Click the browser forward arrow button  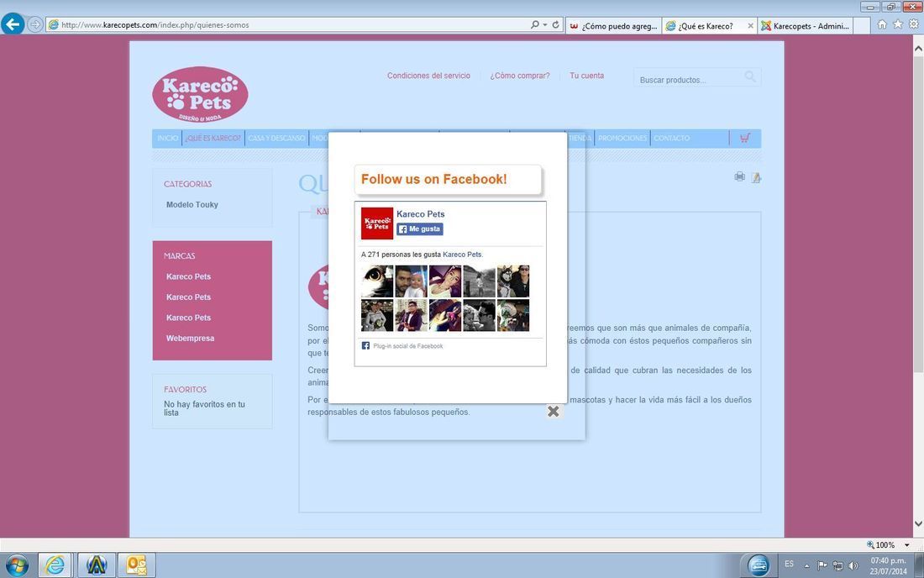coord(35,24)
